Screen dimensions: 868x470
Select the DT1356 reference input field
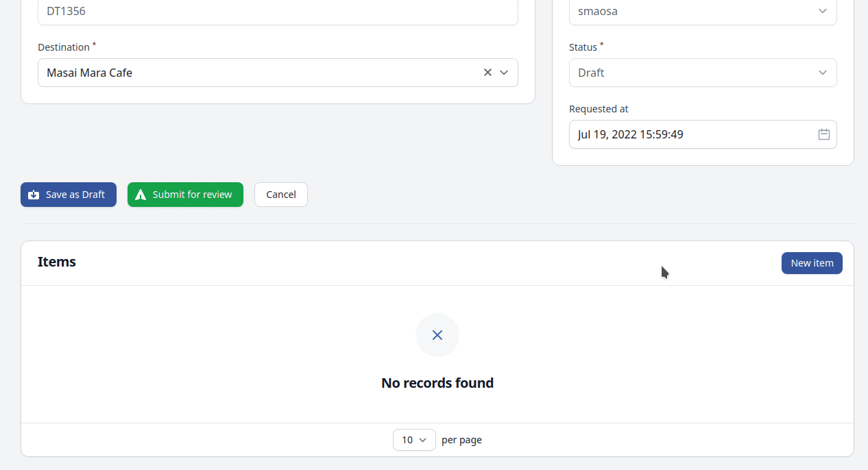278,11
